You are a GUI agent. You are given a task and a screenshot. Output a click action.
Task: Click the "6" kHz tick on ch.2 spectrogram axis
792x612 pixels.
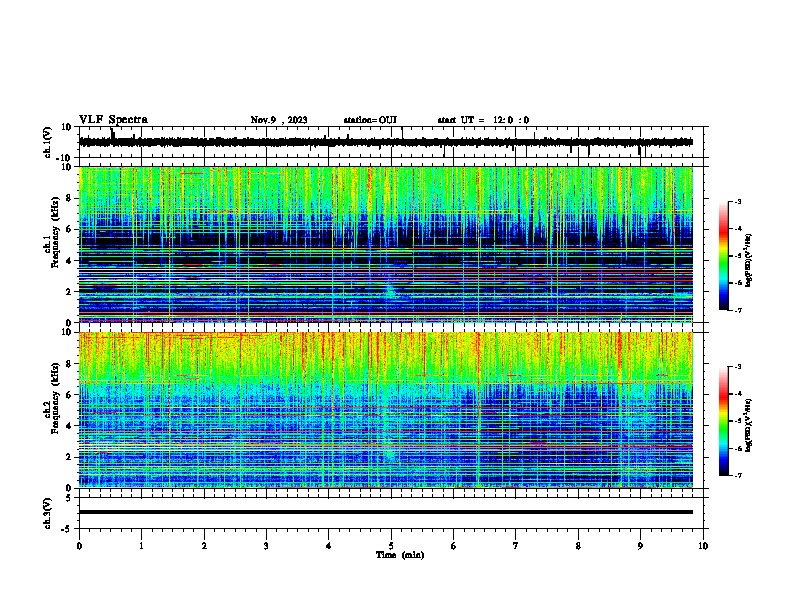70,395
